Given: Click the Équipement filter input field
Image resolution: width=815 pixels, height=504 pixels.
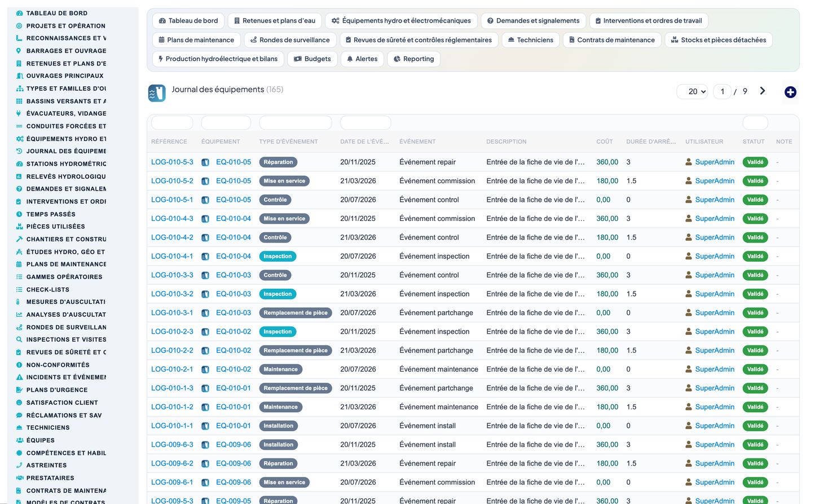Looking at the screenshot, I should pyautogui.click(x=226, y=122).
